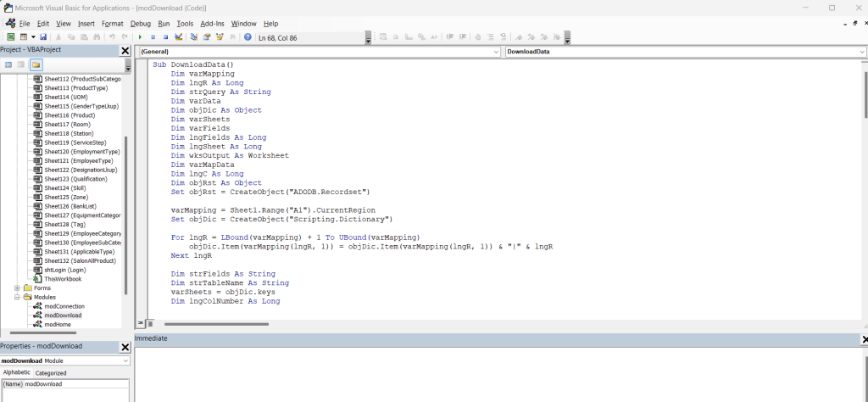The width and height of the screenshot is (868, 402).
Task: Open Edit toolbar options arrow
Action: tap(567, 37)
